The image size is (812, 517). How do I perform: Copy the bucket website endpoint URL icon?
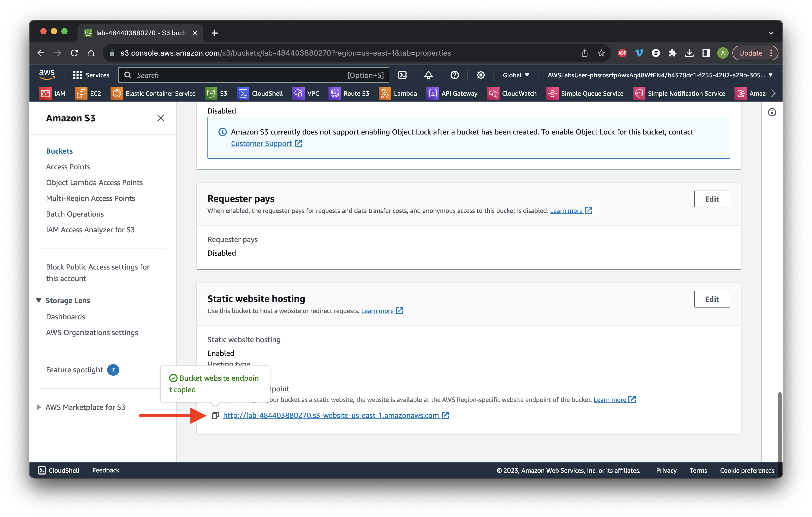point(215,416)
